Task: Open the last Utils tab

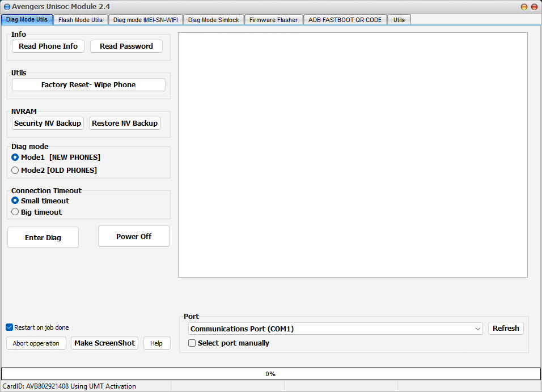Action: tap(399, 20)
